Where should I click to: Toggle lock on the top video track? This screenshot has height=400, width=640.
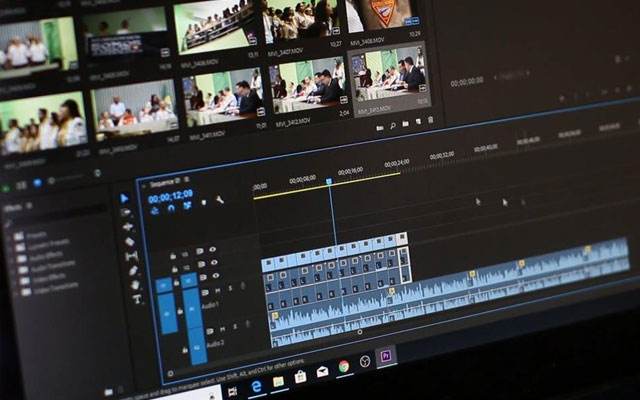175,256
